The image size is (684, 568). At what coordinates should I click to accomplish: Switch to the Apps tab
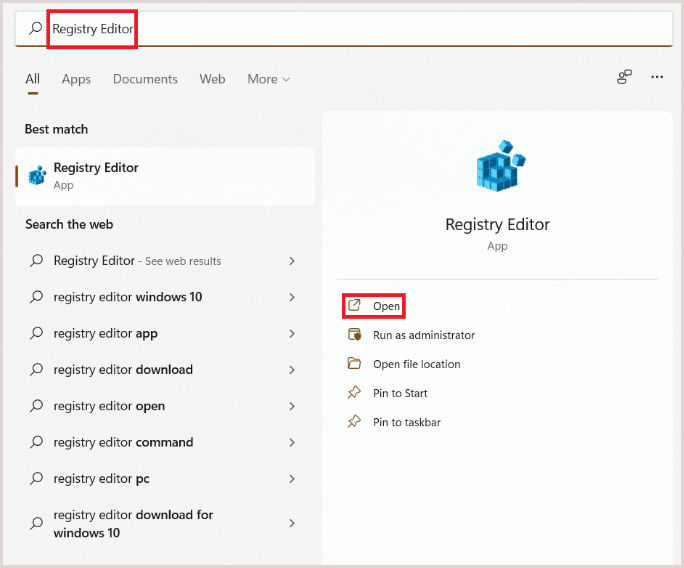[x=76, y=79]
